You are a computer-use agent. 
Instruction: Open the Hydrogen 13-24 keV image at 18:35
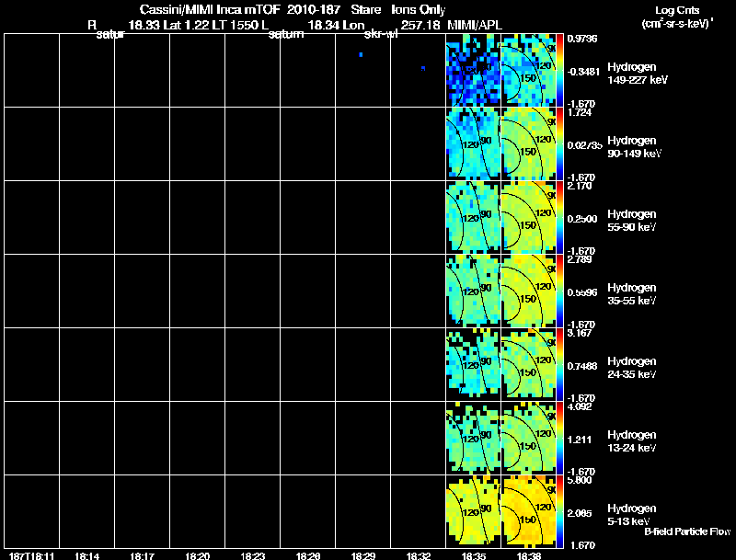(473, 438)
